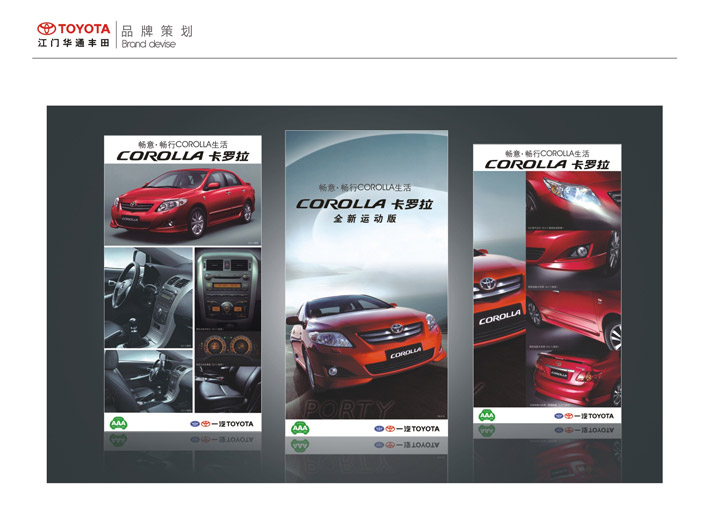The image size is (709, 531).
Task: Select the red Corolla sedan photo on left poster
Action: [x=183, y=204]
